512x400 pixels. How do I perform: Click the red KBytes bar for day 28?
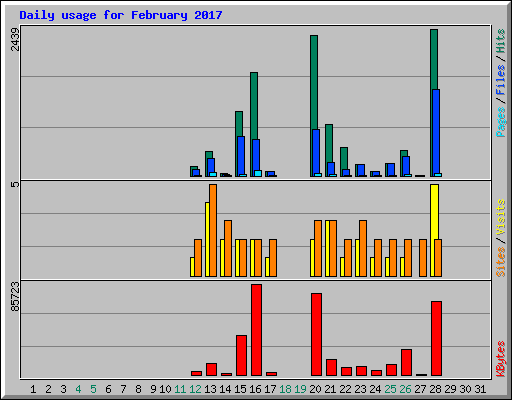pos(436,338)
